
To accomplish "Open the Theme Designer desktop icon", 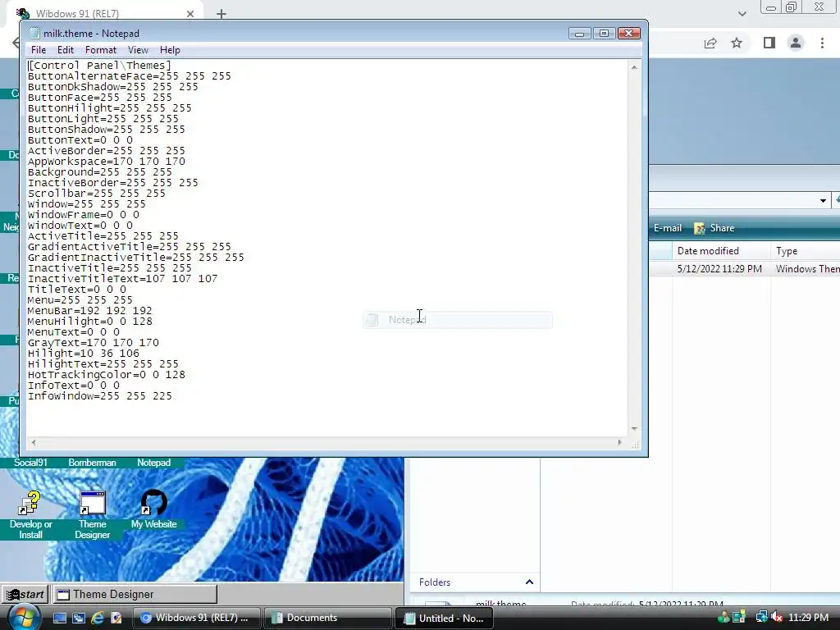I will click(92, 504).
